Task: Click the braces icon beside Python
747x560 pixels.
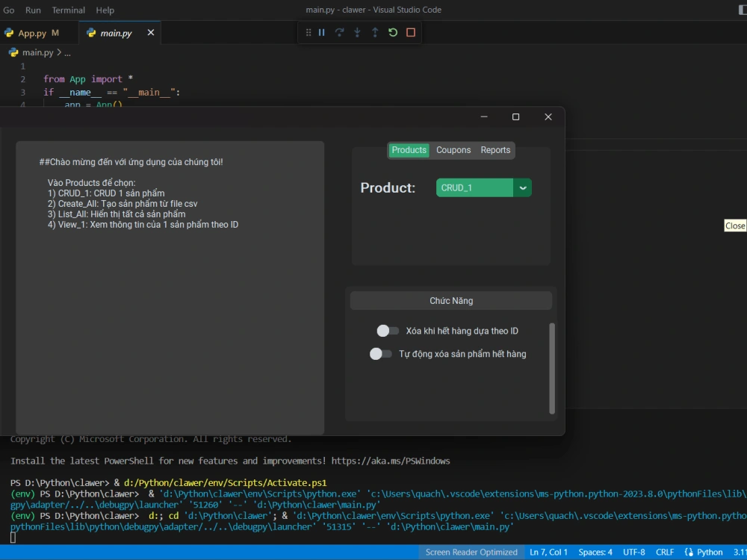Action: click(689, 552)
